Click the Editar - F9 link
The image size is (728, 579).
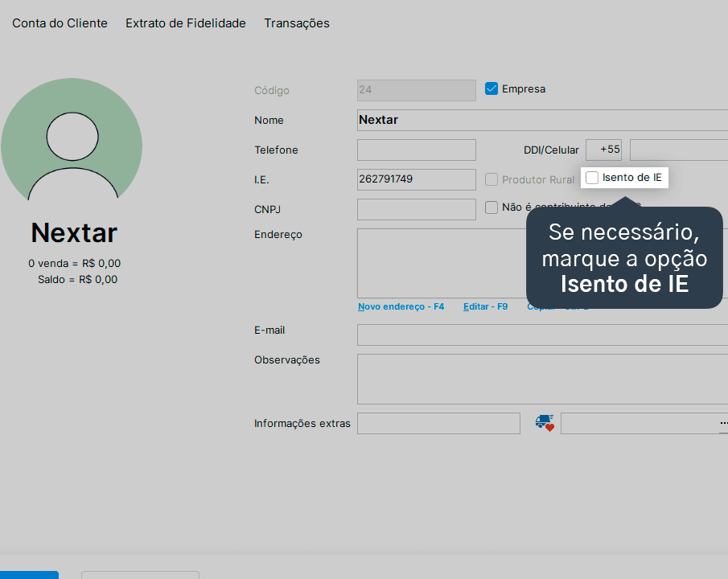tap(485, 307)
